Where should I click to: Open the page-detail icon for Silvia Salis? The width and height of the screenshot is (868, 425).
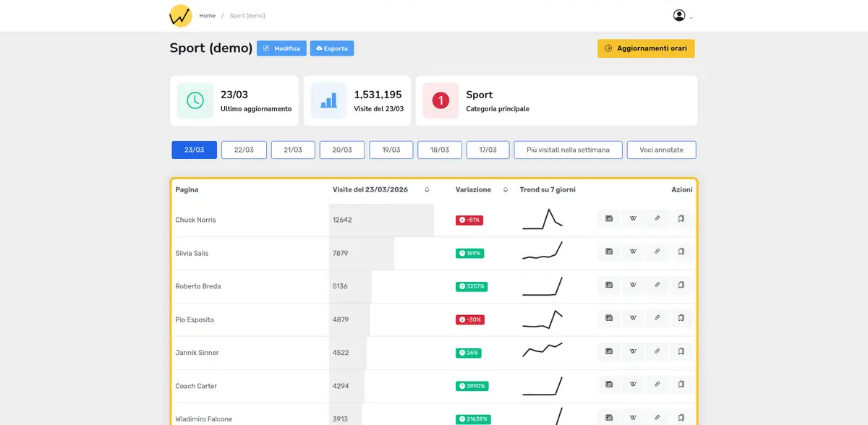pyautogui.click(x=609, y=252)
